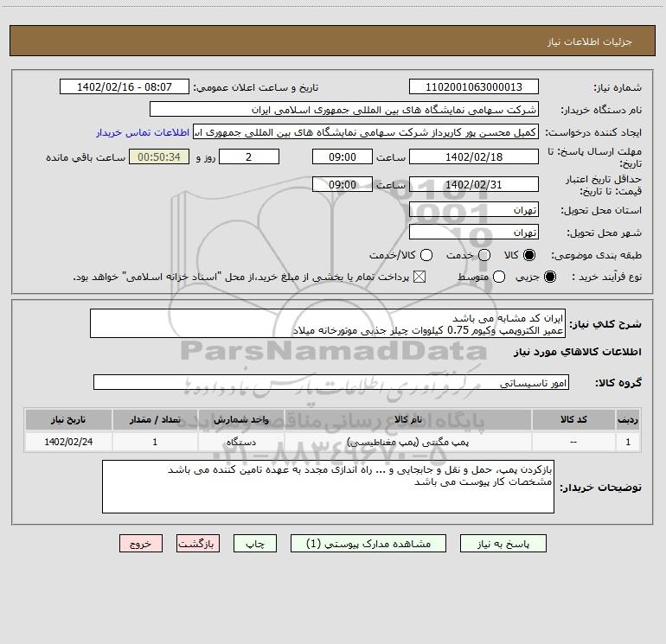
Task: Click the need date cell 1402/02/24
Action: coord(68,442)
